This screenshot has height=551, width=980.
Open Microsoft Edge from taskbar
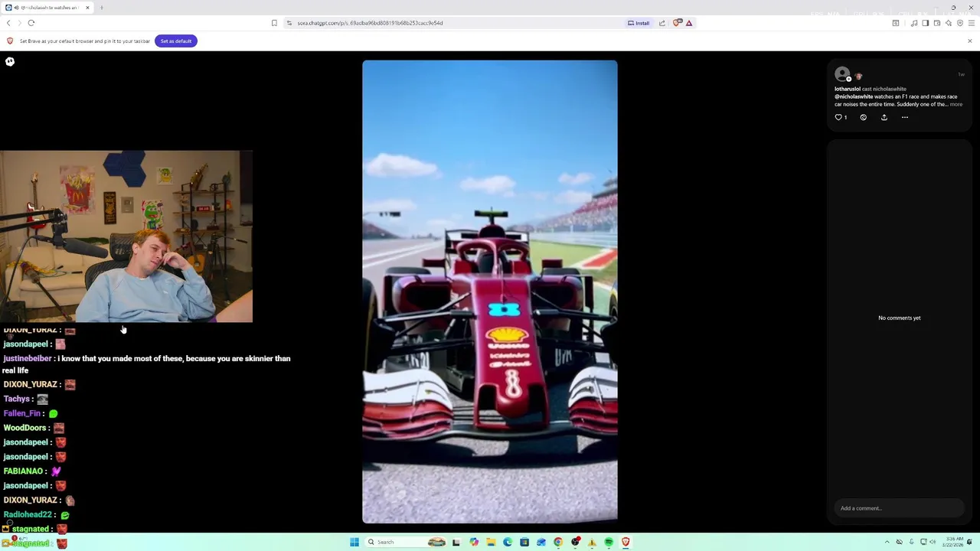pos(508,542)
